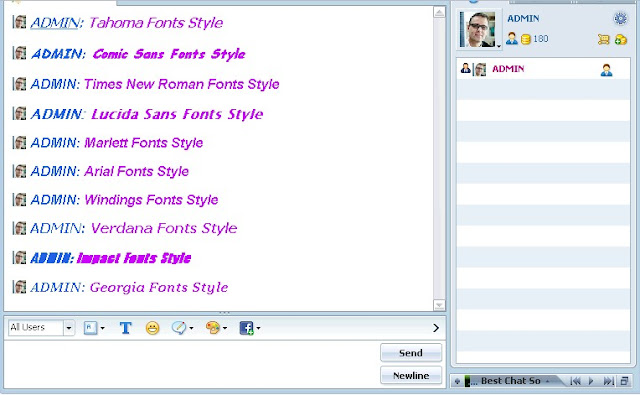Click the Arial Fonts Style message
This screenshot has height=395, width=640.
pos(136,171)
